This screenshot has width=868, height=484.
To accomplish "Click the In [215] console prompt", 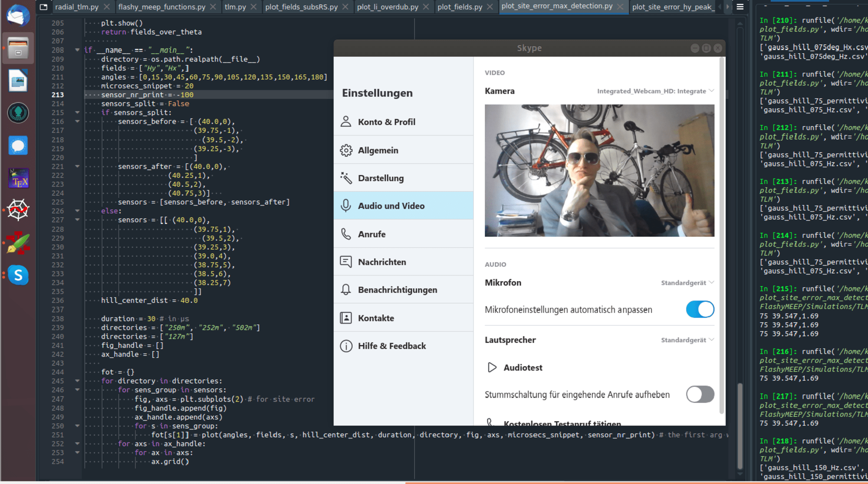I will tap(779, 289).
